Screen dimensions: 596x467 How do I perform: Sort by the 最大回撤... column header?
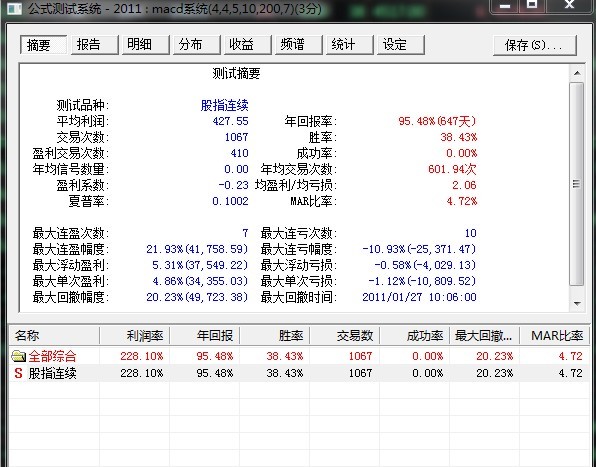tap(484, 336)
